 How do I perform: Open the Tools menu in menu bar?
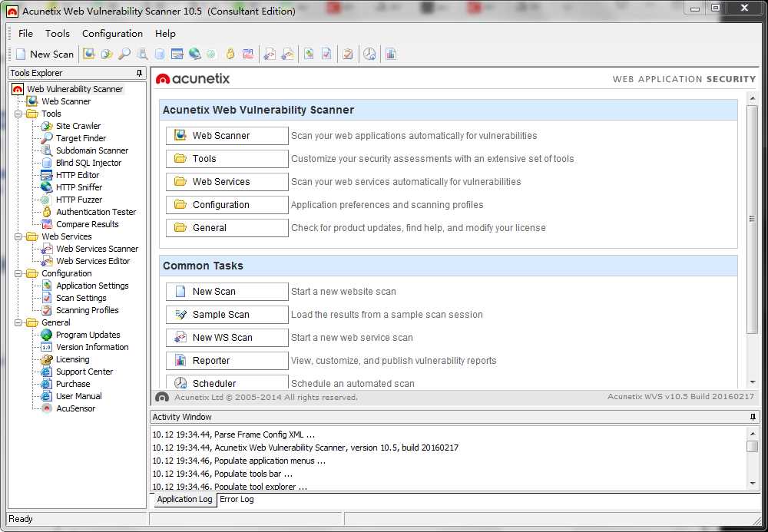(x=58, y=33)
